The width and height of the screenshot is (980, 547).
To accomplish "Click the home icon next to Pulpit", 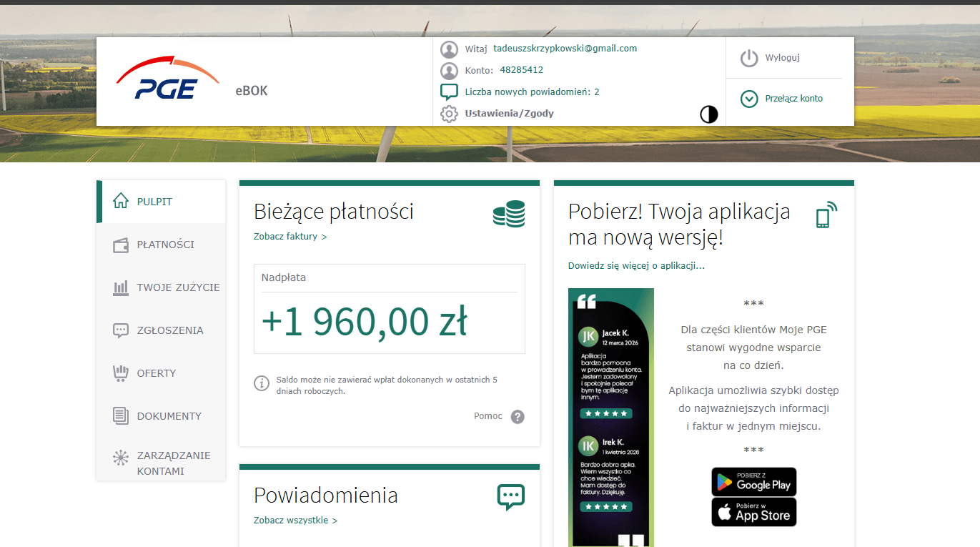I will coord(121,201).
